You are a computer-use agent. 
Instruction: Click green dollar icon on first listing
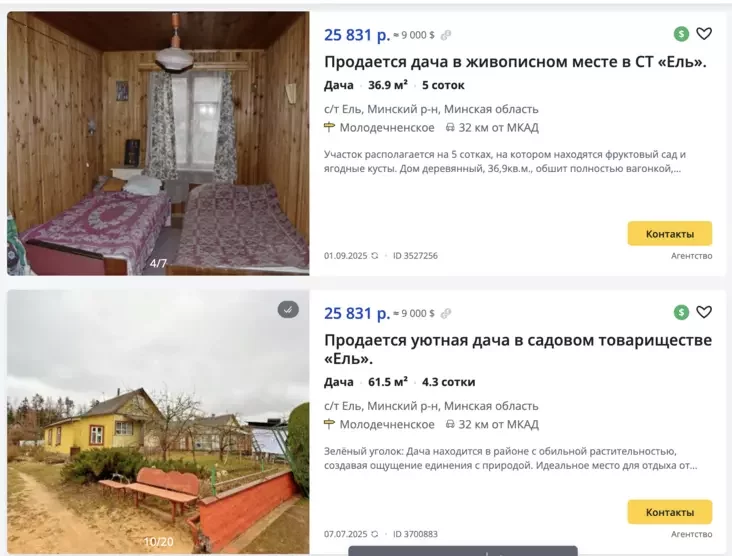[x=681, y=34]
